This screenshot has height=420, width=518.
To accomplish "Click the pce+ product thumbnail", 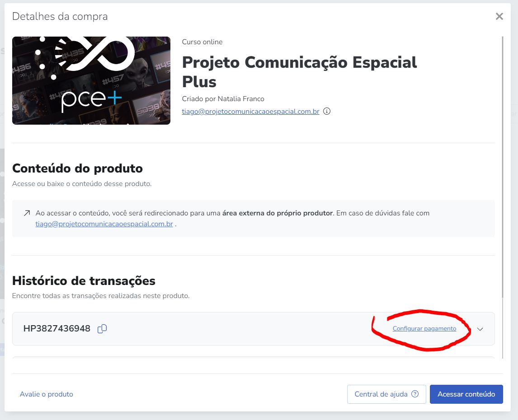I will [x=91, y=80].
